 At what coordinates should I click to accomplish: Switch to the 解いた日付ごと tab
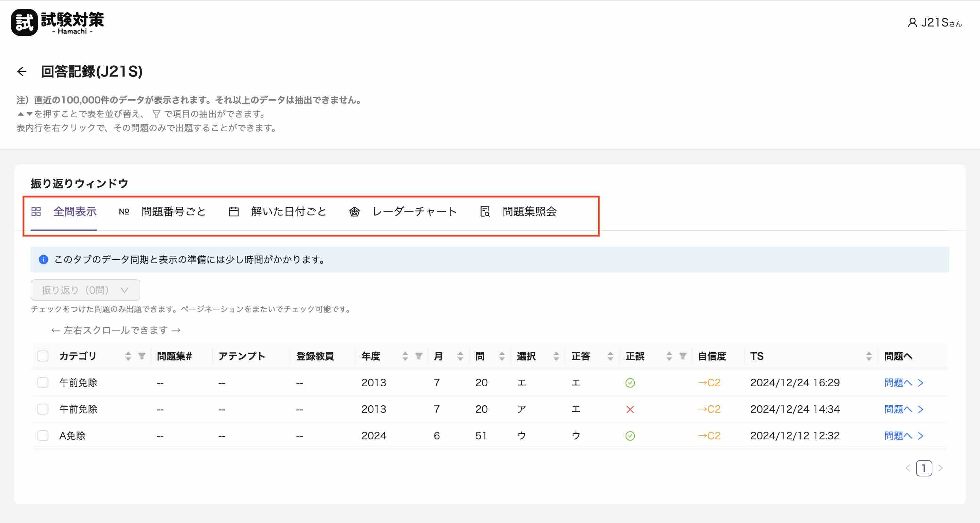288,212
